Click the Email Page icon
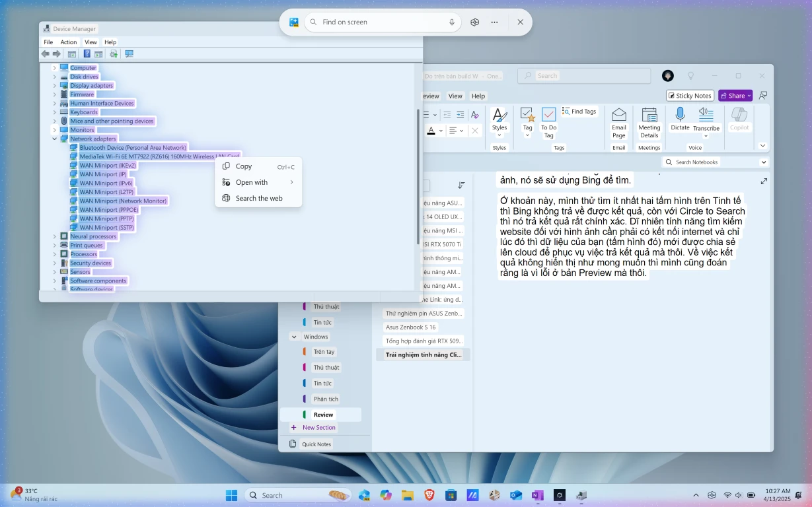Image resolution: width=812 pixels, height=507 pixels. point(619,115)
